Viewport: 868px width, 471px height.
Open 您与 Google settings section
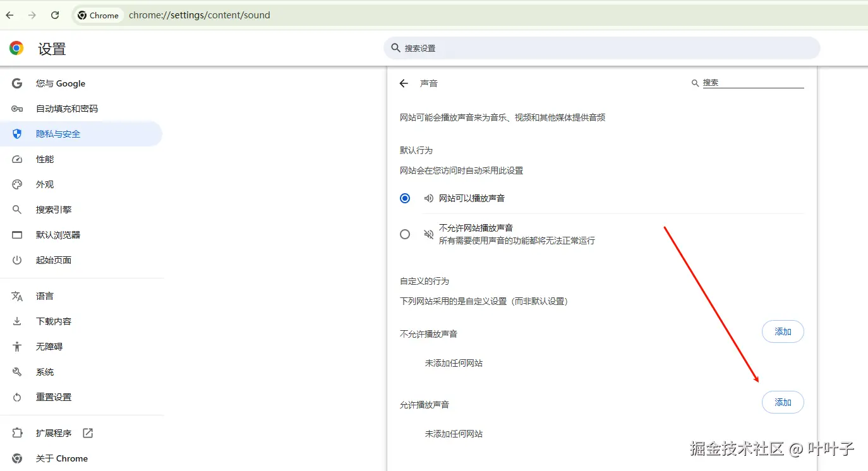pos(81,83)
